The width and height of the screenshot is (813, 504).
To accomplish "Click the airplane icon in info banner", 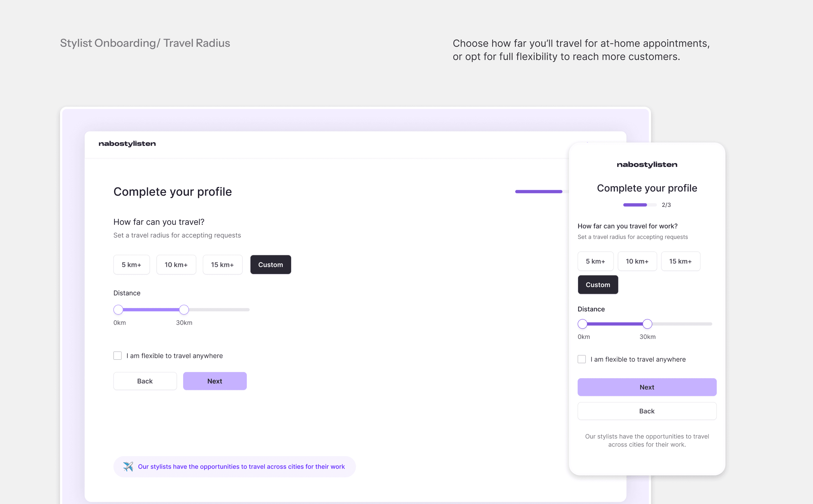I will 128,466.
